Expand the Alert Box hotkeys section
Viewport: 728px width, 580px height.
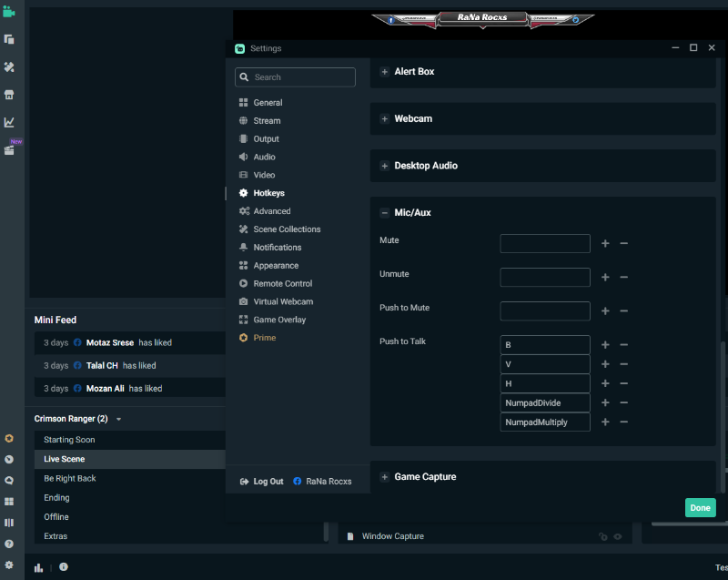385,72
